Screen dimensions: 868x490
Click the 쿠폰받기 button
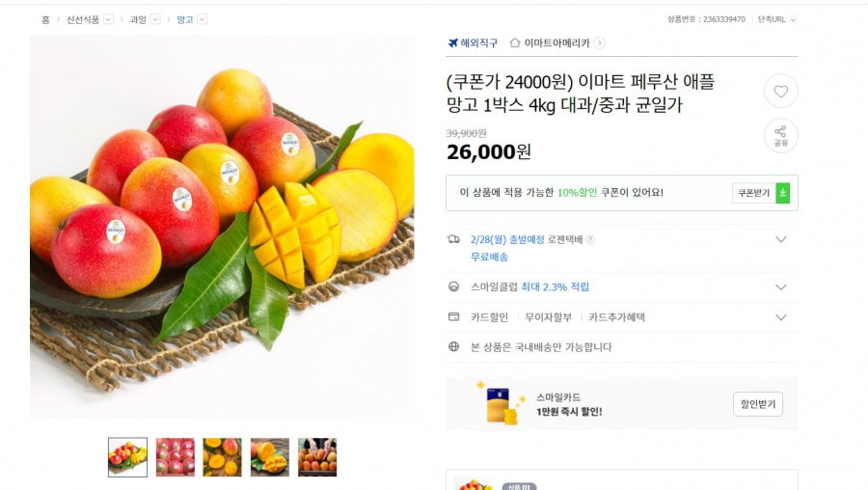point(753,193)
